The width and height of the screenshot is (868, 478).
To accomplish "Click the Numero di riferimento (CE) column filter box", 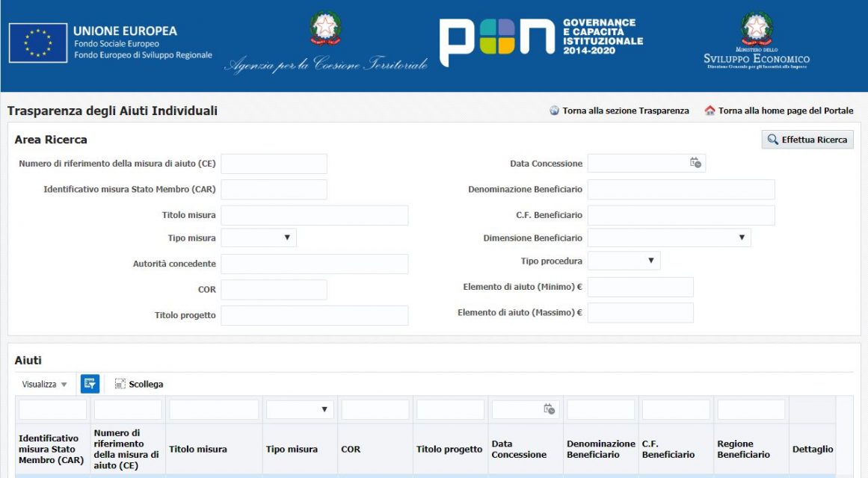I will point(128,410).
